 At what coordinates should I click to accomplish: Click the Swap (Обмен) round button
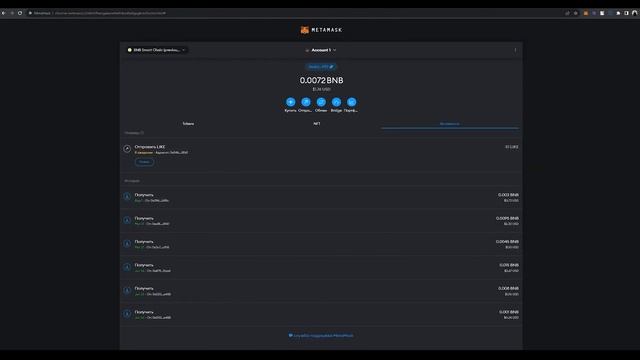pos(321,102)
